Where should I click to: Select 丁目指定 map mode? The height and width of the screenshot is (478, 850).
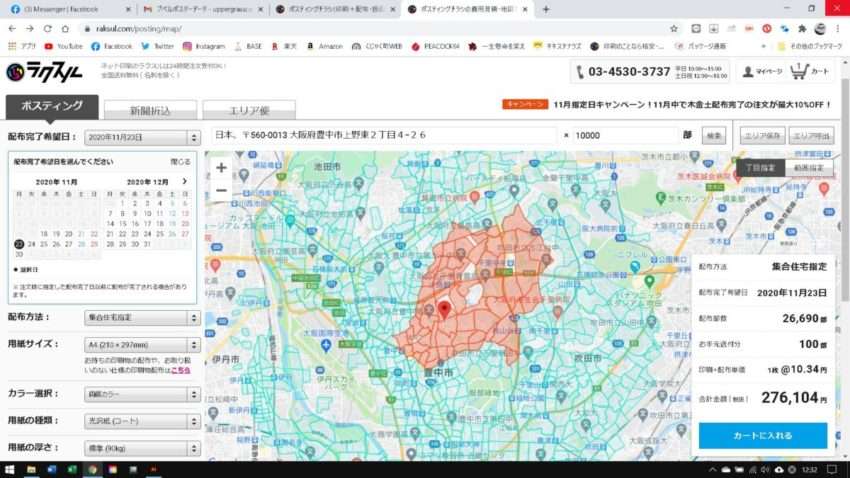pos(760,168)
